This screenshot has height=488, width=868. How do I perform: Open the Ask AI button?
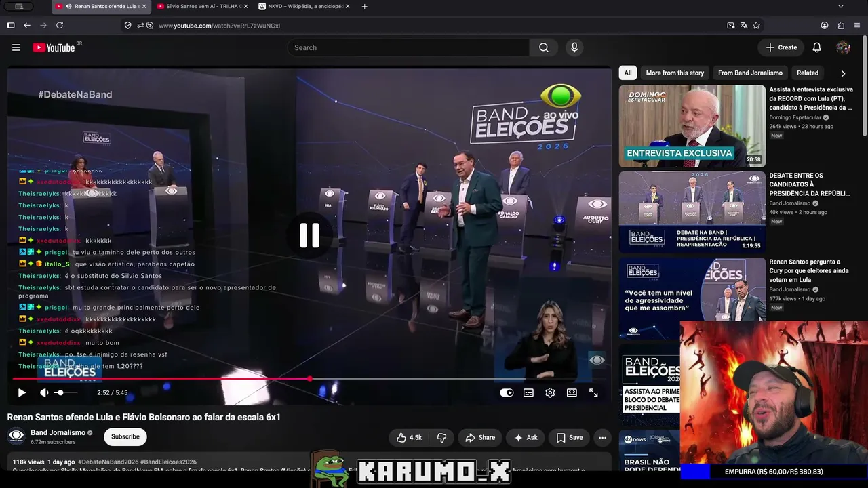click(526, 438)
